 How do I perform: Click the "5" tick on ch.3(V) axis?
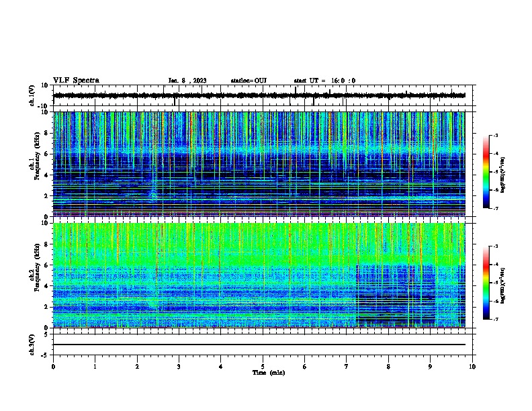pos(47,334)
